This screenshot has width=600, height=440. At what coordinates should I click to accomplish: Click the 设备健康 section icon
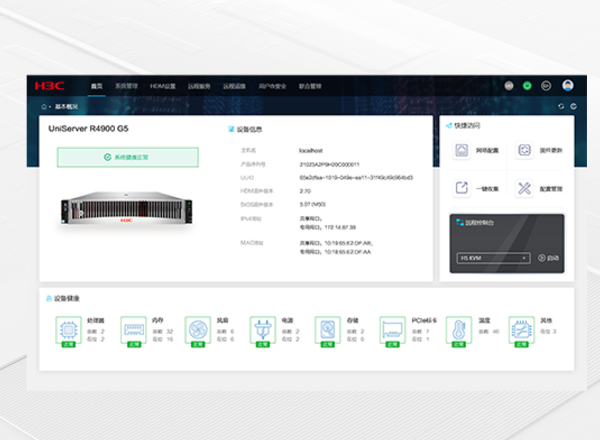(49, 298)
